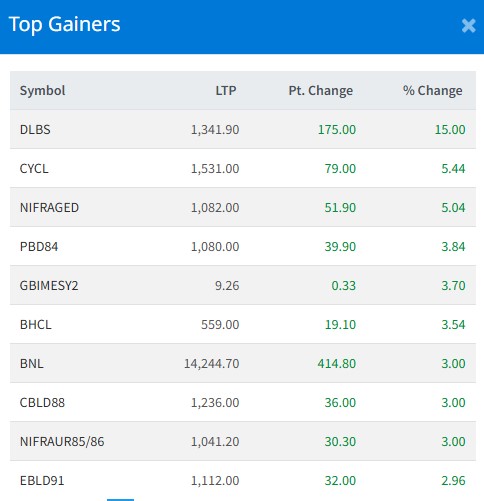The width and height of the screenshot is (484, 501).
Task: Sort by Symbol column header
Action: tap(43, 91)
